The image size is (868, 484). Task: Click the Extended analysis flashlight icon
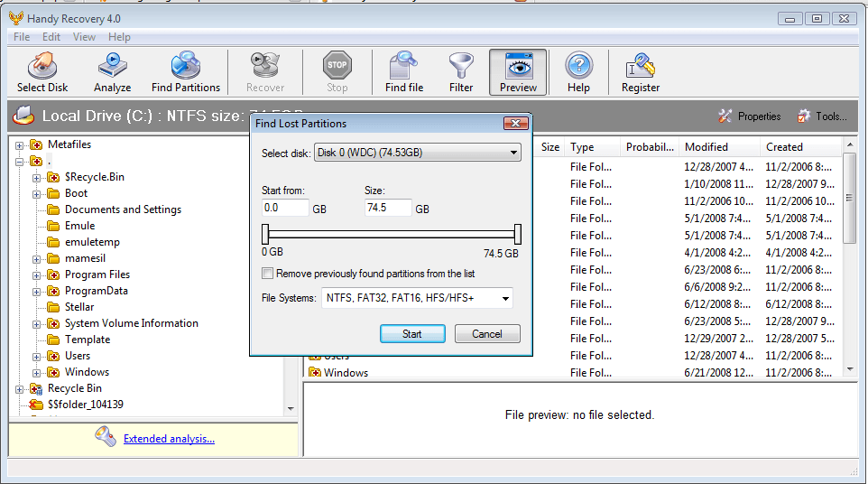[x=105, y=436]
